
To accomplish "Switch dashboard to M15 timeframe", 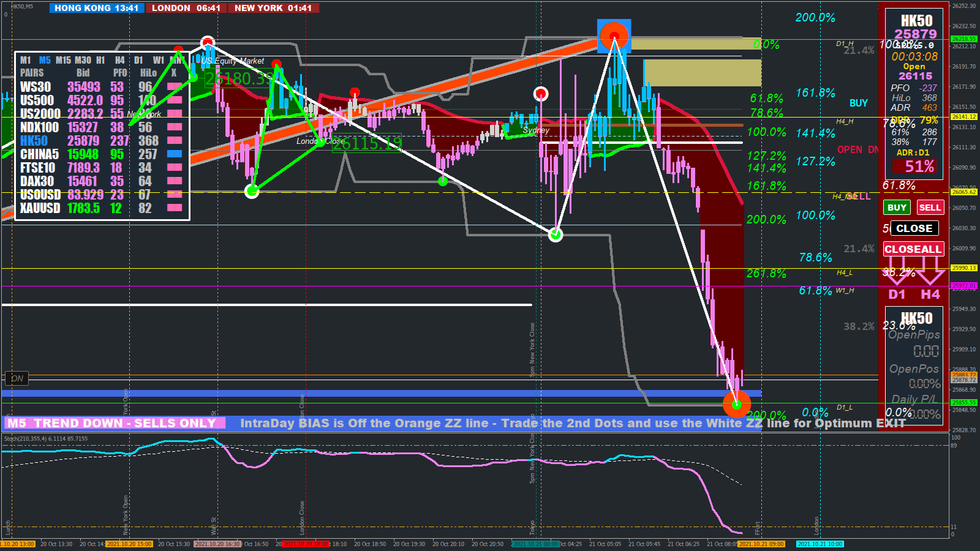I will point(63,60).
